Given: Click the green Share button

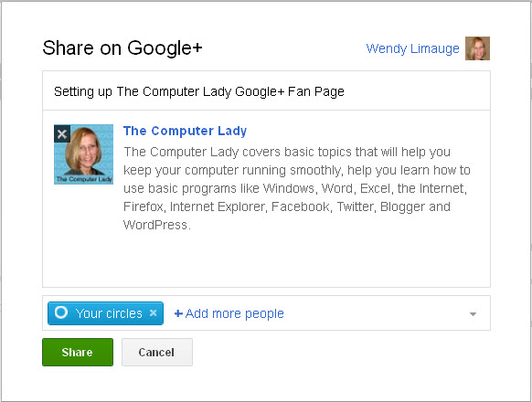Looking at the screenshot, I should pos(78,352).
